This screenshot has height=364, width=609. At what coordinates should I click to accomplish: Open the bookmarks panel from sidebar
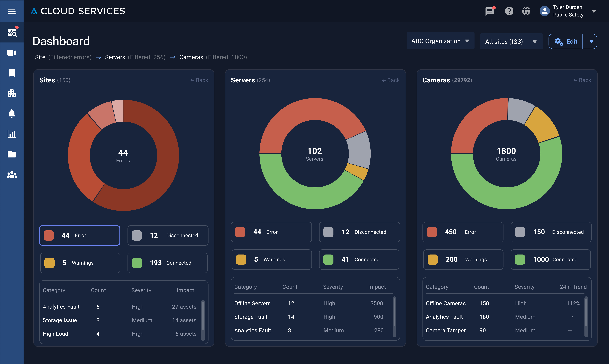pos(12,73)
